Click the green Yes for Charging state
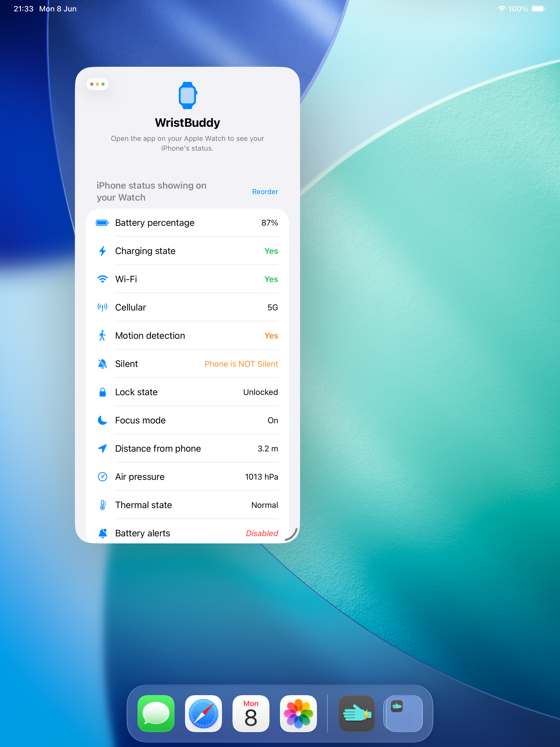Screen dimensions: 560x747 [x=271, y=251]
